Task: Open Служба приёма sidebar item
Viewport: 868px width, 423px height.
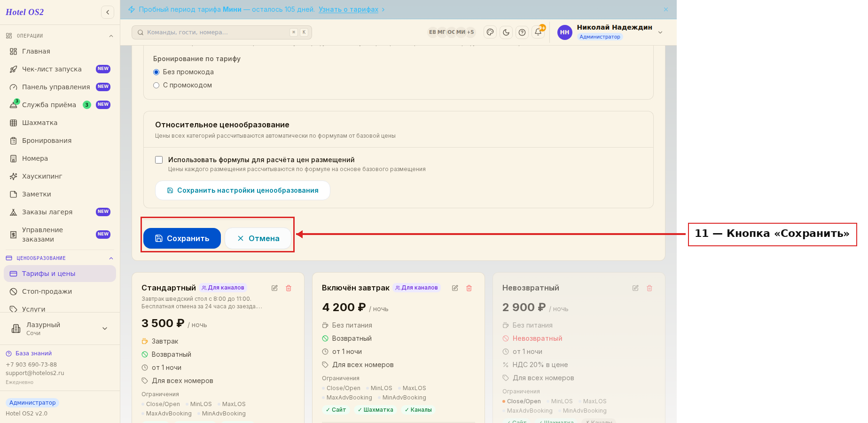Action: point(60,105)
